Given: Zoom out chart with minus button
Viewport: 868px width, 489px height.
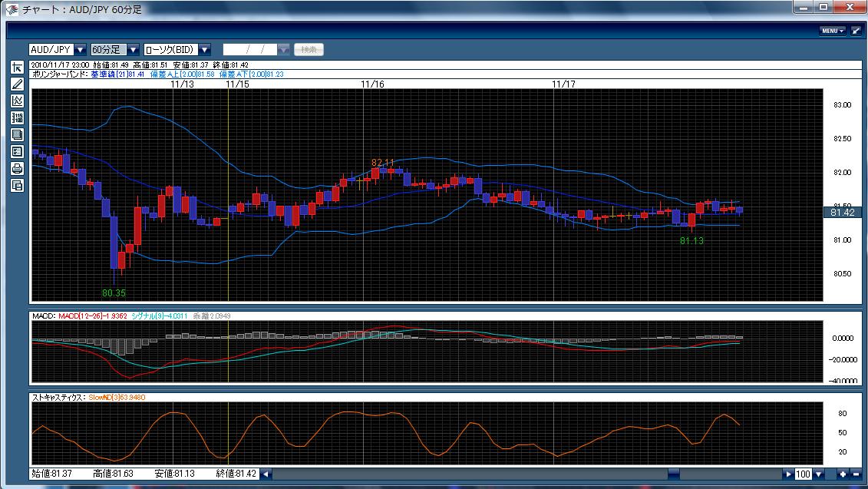Looking at the screenshot, I should click(x=856, y=474).
